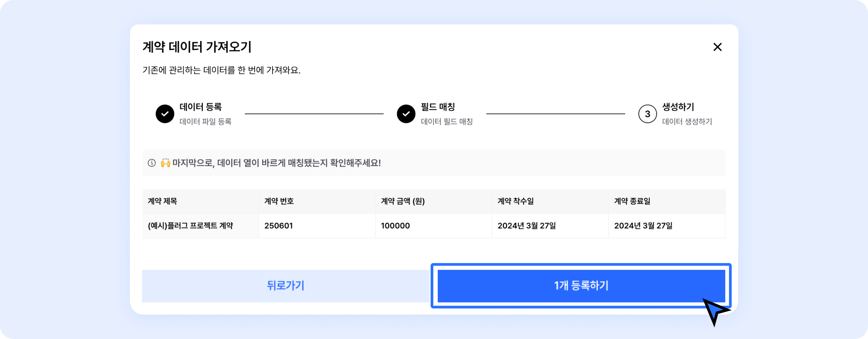Close the 계약 데이터 가져오기 dialog
The width and height of the screenshot is (868, 339).
(717, 47)
